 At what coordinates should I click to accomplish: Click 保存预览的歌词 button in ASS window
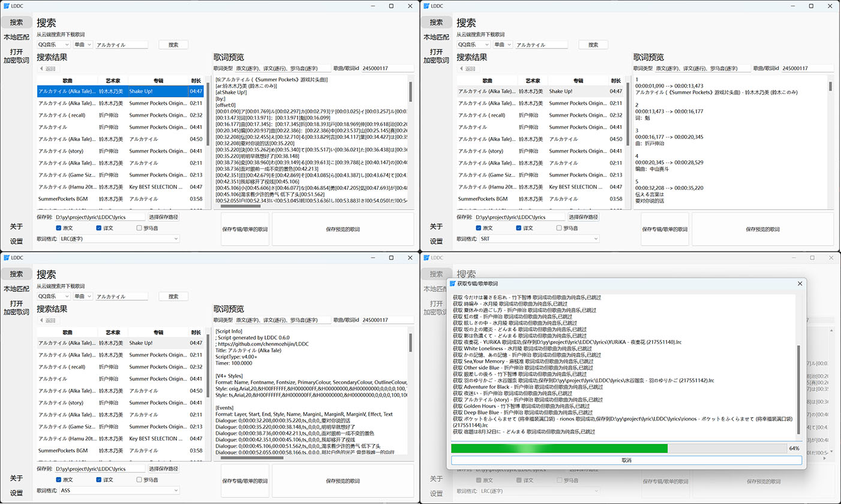[343, 481]
